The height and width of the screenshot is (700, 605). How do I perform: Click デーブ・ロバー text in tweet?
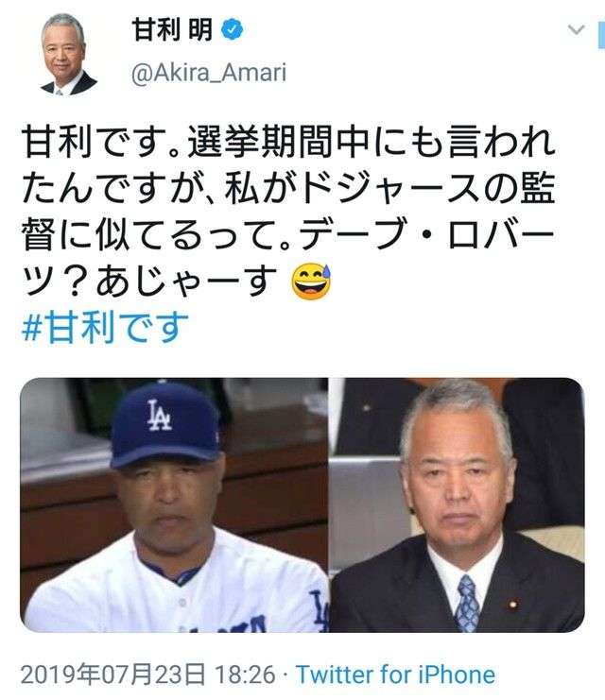coord(426,234)
